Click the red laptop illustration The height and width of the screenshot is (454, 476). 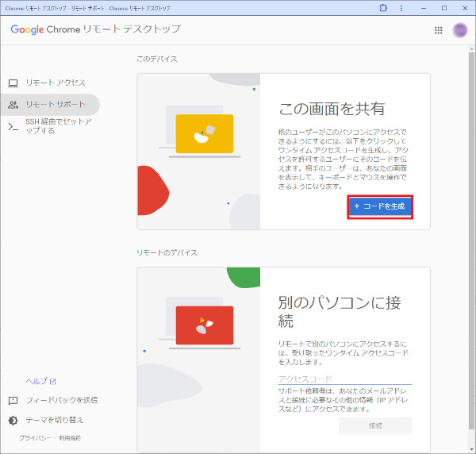pyautogui.click(x=205, y=325)
